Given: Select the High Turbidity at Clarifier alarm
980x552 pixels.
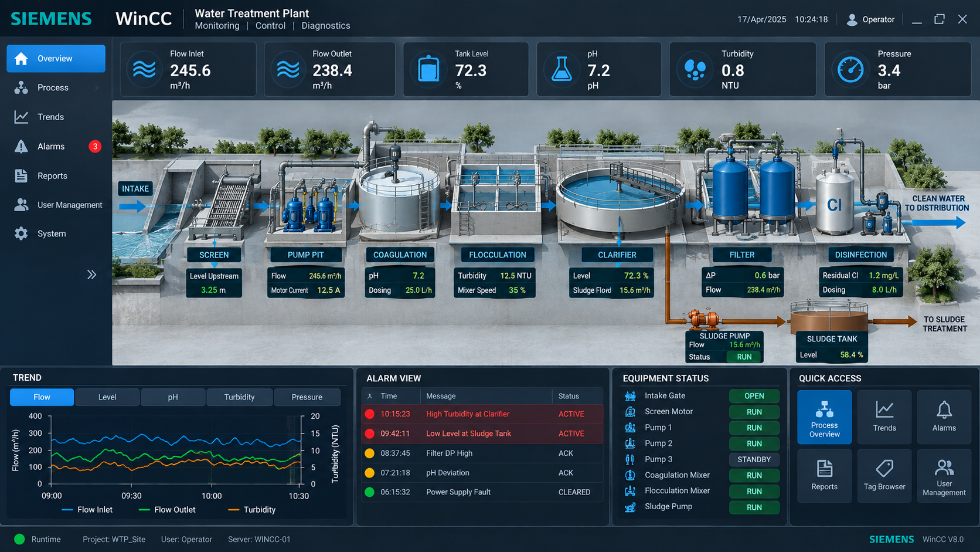Looking at the screenshot, I should [x=482, y=414].
